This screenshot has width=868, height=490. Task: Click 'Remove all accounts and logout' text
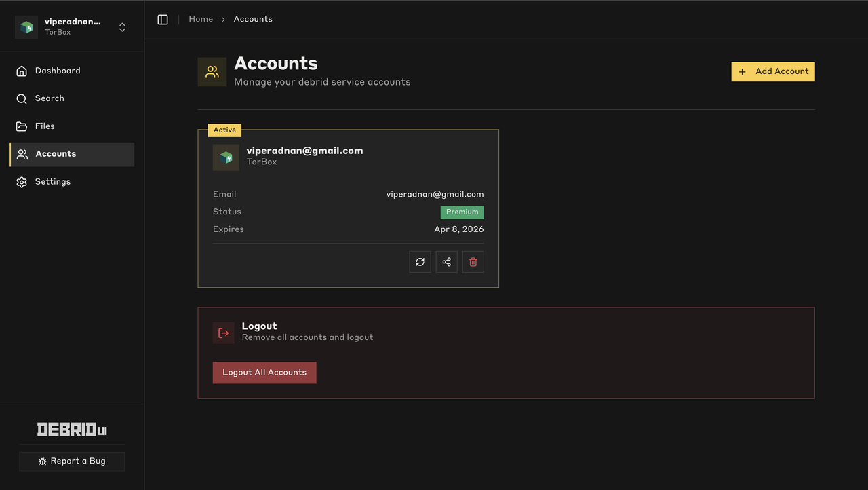307,337
